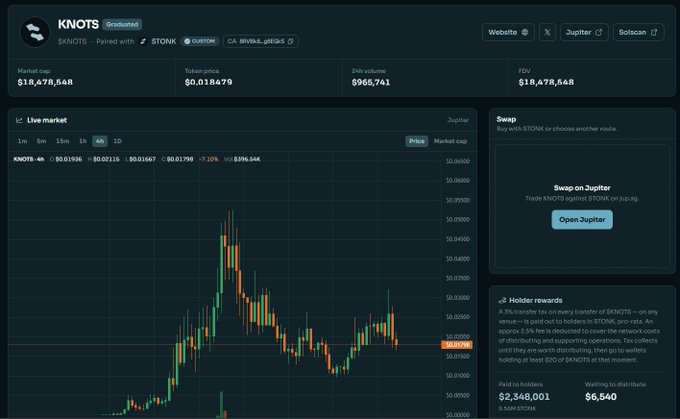Click the CUSTOM badge
680x419 pixels.
pyautogui.click(x=199, y=41)
